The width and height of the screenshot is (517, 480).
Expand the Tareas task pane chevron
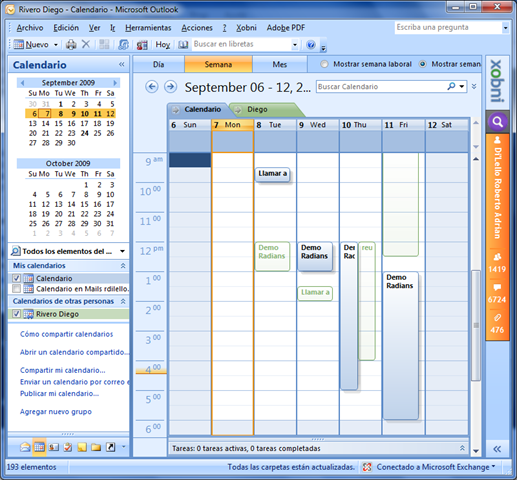pyautogui.click(x=462, y=448)
